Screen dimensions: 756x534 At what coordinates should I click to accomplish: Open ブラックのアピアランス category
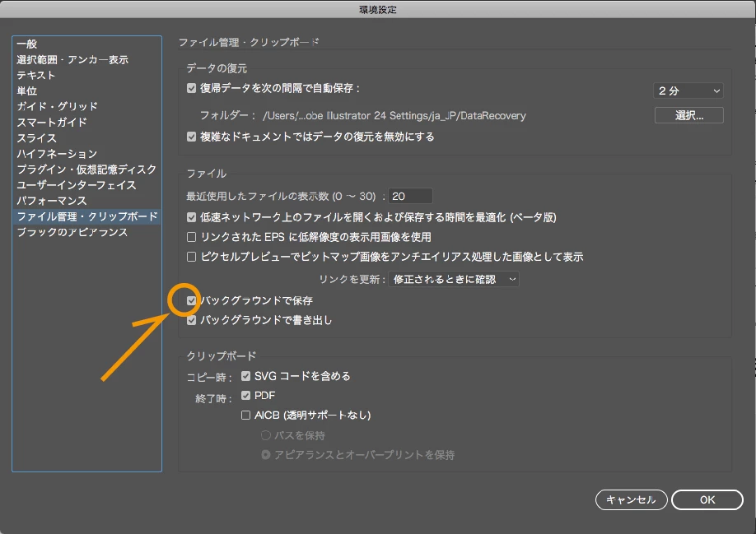tap(72, 232)
